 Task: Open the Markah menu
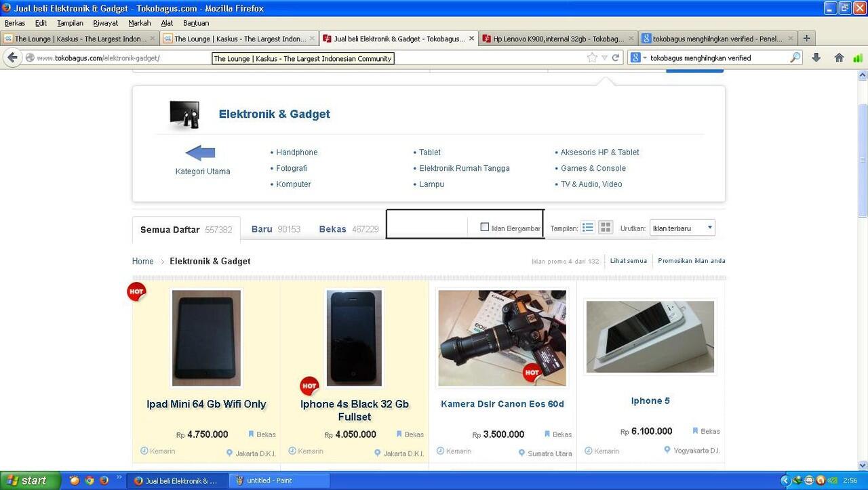[140, 23]
